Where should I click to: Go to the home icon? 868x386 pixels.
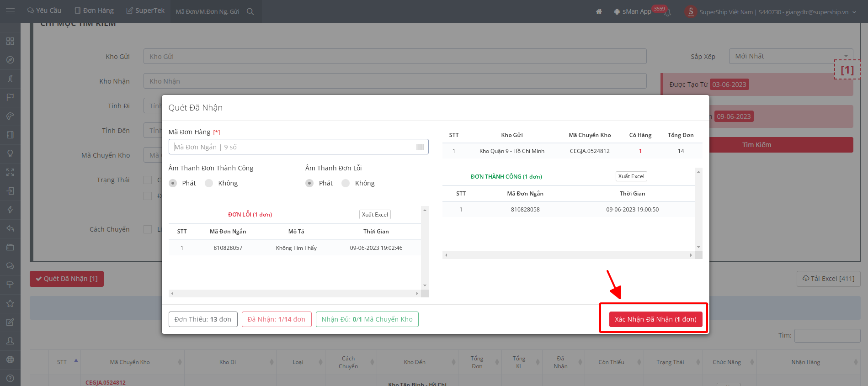point(599,11)
